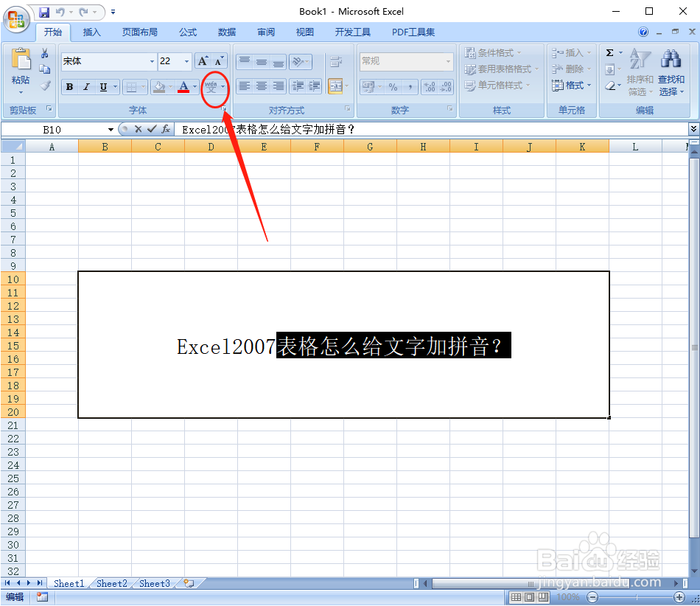Increase indent in alignment group
Viewport: 700px width, 606px height.
coord(315,86)
